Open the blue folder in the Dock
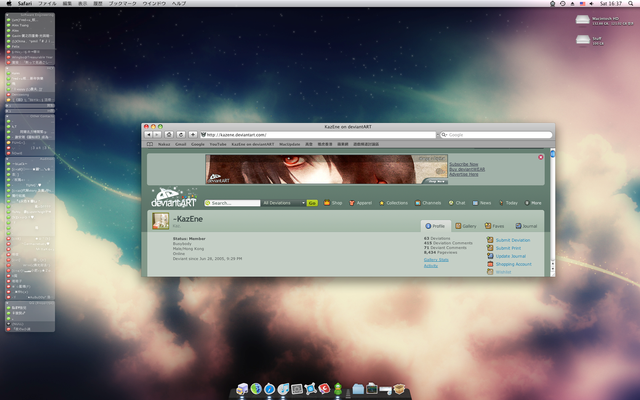The height and width of the screenshot is (400, 640). coord(358,389)
